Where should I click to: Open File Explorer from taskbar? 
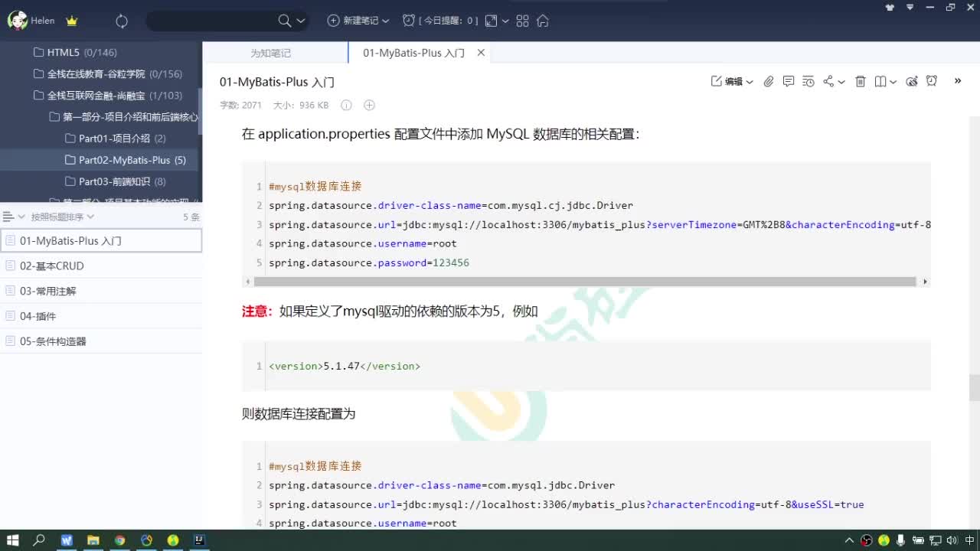point(93,540)
